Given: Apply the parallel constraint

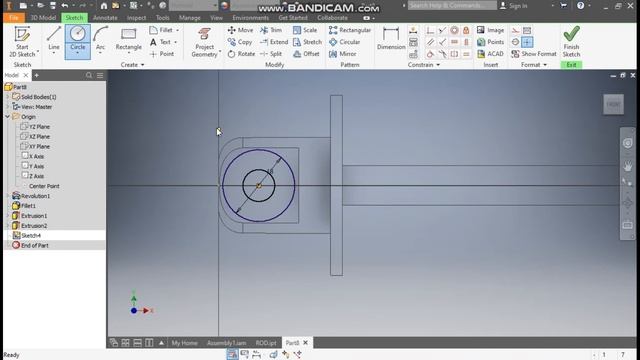Looking at the screenshot, I should (x=430, y=42).
